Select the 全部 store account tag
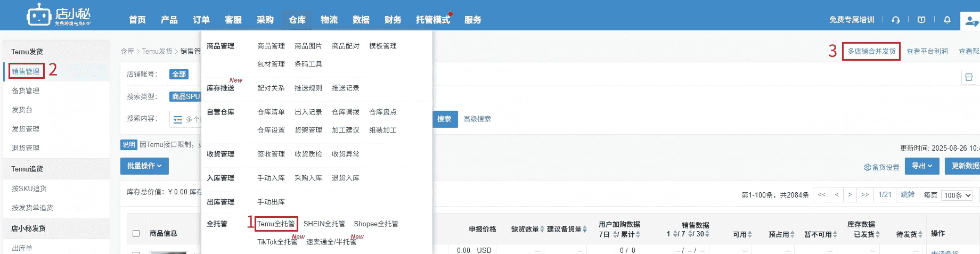Screen dimensions: 980x254 179,74
